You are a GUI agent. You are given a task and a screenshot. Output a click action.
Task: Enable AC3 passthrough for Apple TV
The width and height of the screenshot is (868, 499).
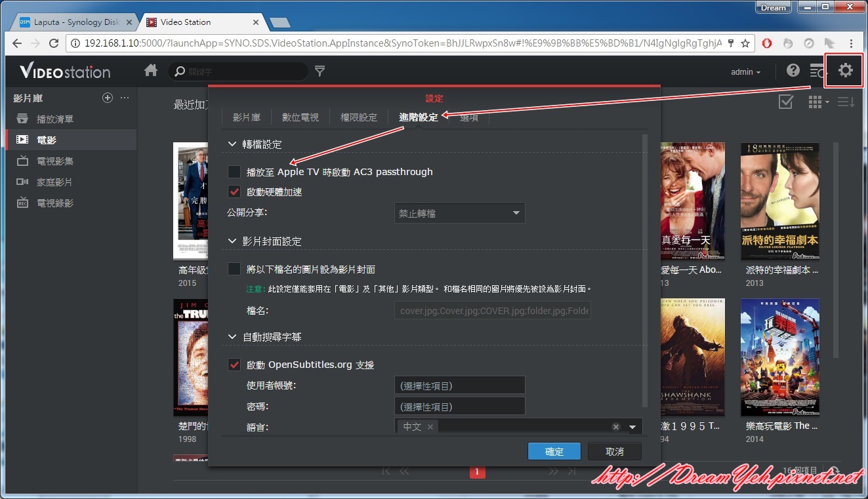point(234,172)
